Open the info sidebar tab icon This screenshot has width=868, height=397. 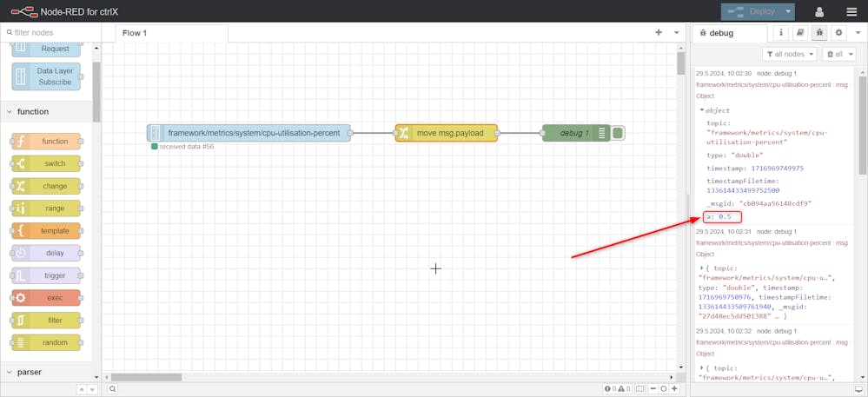pos(781,33)
